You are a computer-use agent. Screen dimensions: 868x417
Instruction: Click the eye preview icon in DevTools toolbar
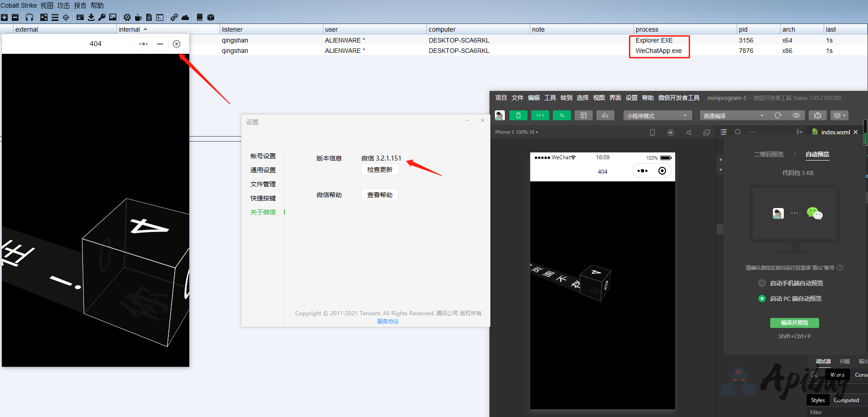point(796,115)
